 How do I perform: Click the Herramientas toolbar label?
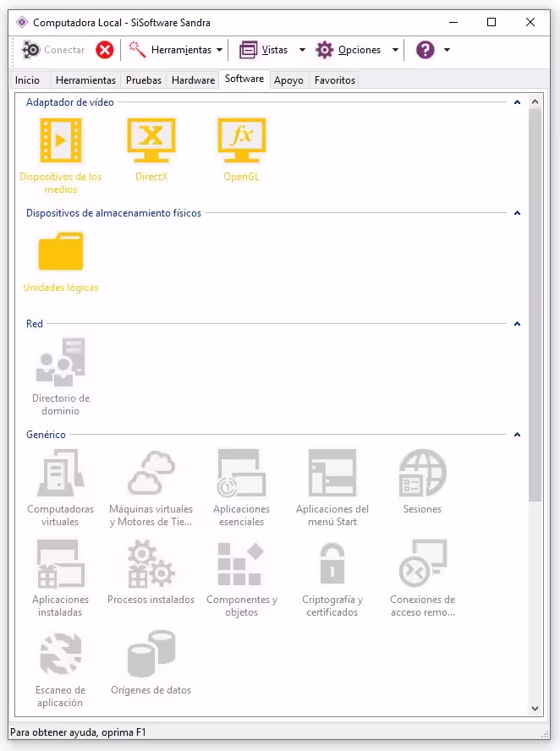pos(181,50)
